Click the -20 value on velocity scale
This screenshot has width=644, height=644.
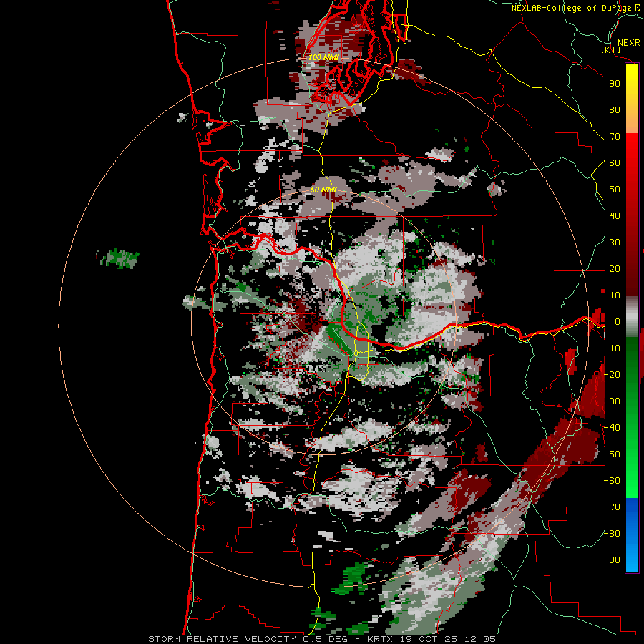coord(612,374)
